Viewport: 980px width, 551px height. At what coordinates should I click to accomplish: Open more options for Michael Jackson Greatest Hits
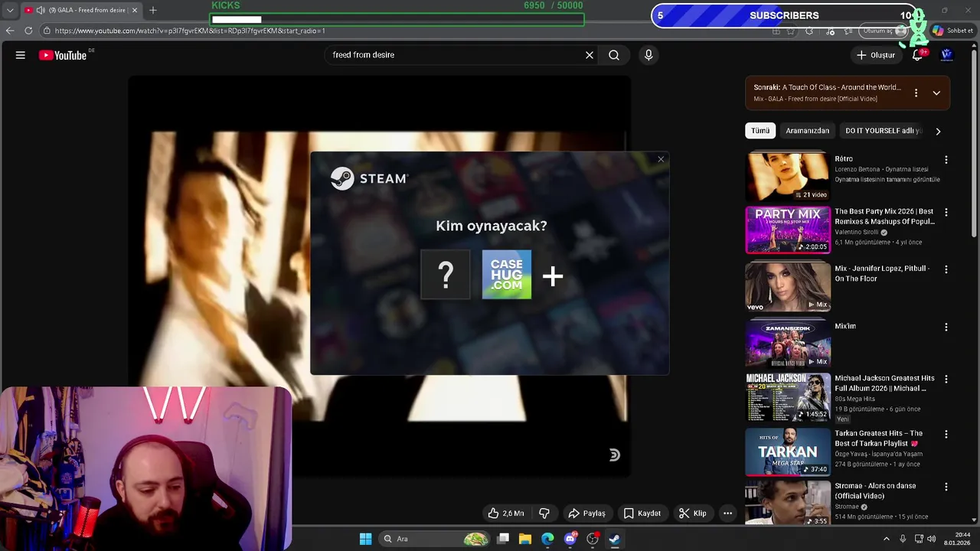click(x=946, y=379)
